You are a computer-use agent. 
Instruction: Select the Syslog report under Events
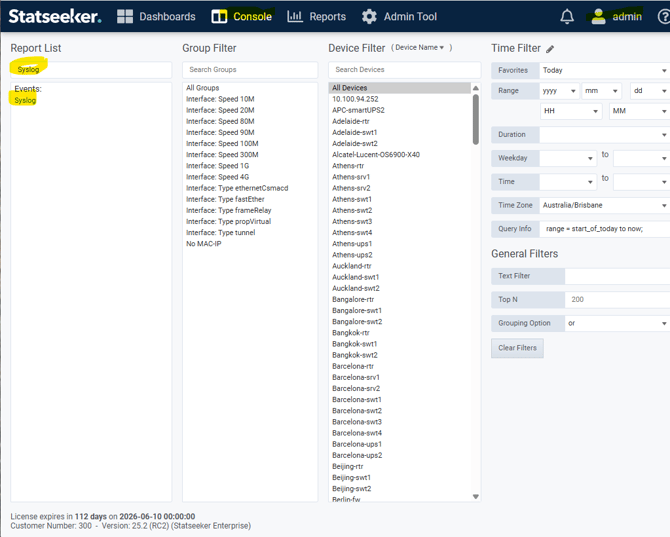[x=25, y=101]
